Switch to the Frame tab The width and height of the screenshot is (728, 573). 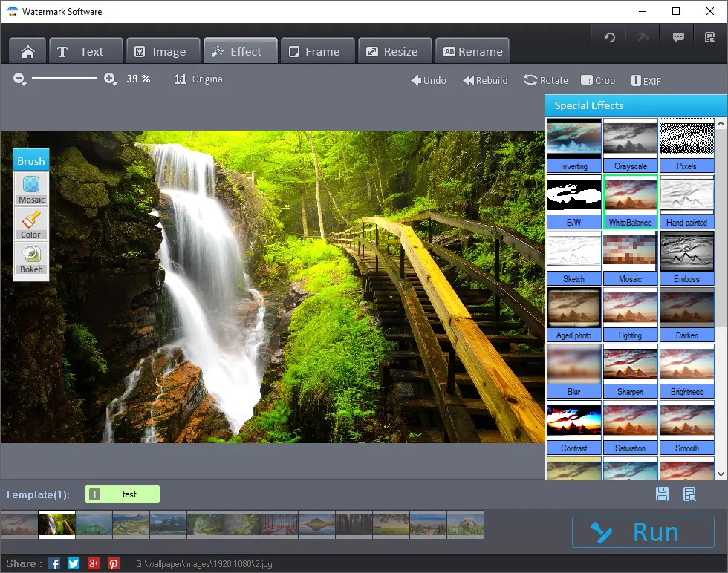coord(318,51)
